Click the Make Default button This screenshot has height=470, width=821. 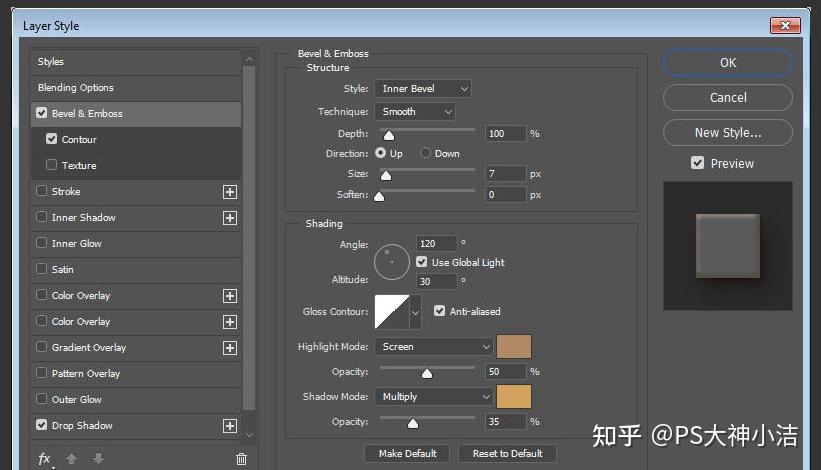click(x=407, y=453)
